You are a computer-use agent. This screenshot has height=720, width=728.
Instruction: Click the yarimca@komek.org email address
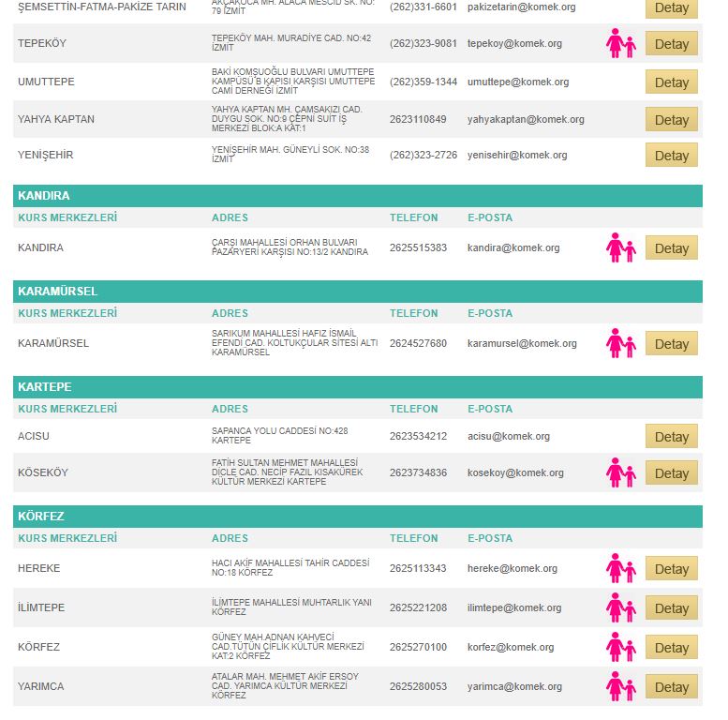[514, 687]
